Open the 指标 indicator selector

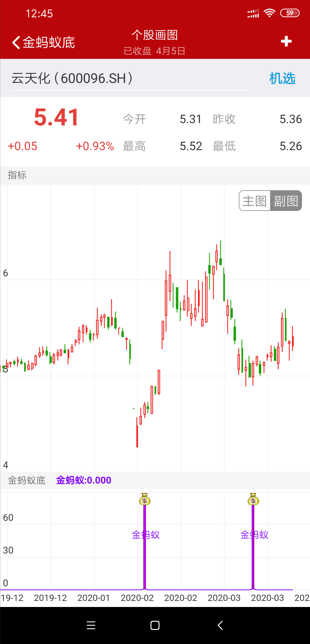17,175
